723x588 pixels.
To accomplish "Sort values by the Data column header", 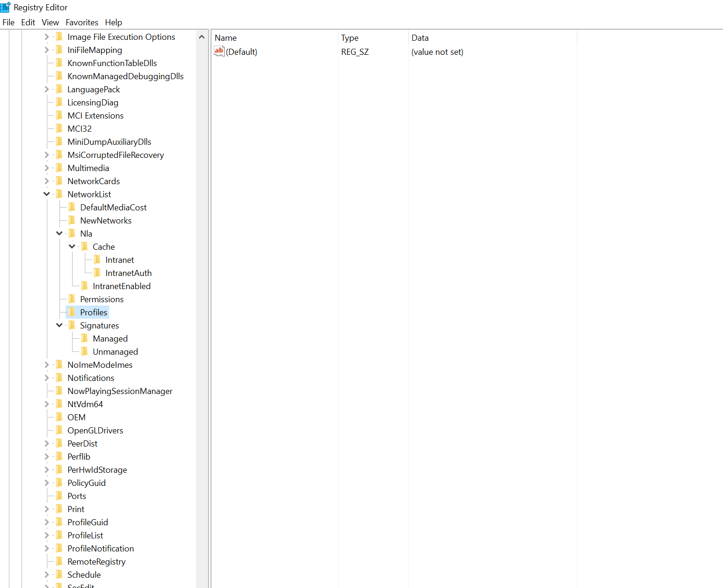I will pyautogui.click(x=492, y=37).
